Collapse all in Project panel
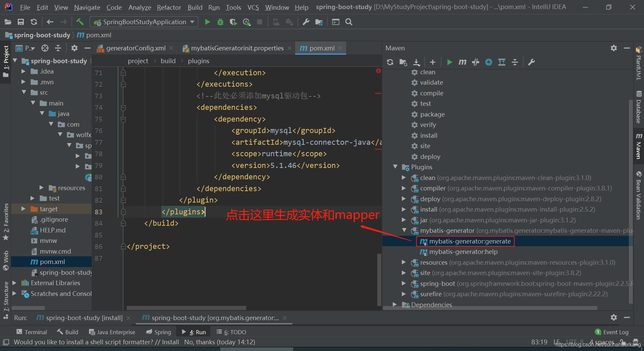Image resolution: width=644 pixels, height=351 pixels. (x=58, y=48)
